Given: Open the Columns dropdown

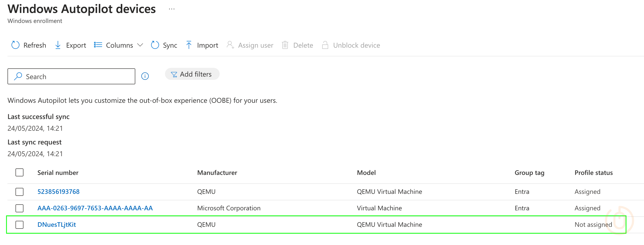Looking at the screenshot, I should [119, 45].
